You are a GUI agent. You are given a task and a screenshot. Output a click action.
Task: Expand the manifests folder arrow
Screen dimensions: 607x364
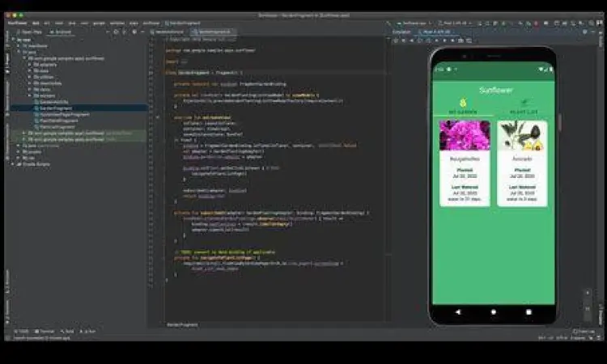point(19,46)
